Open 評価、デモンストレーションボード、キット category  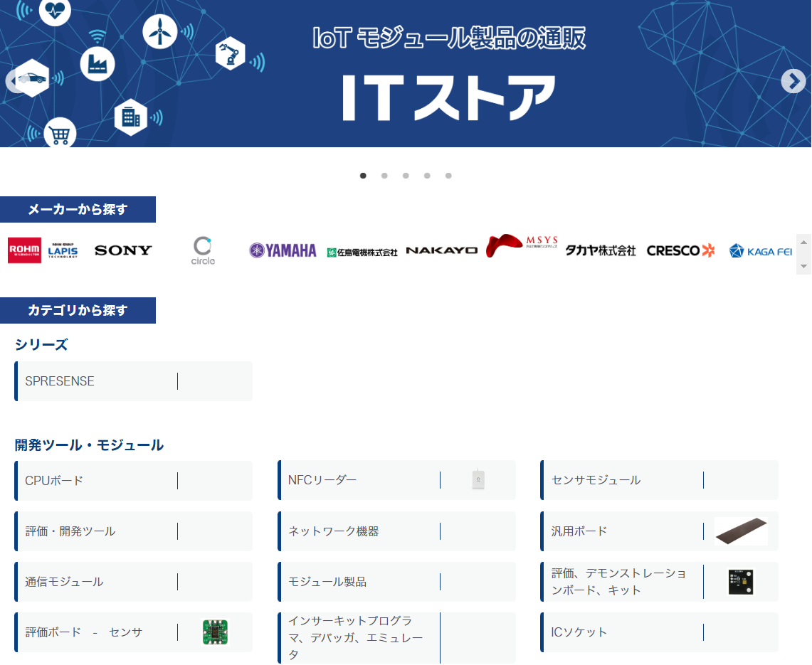[x=659, y=582]
